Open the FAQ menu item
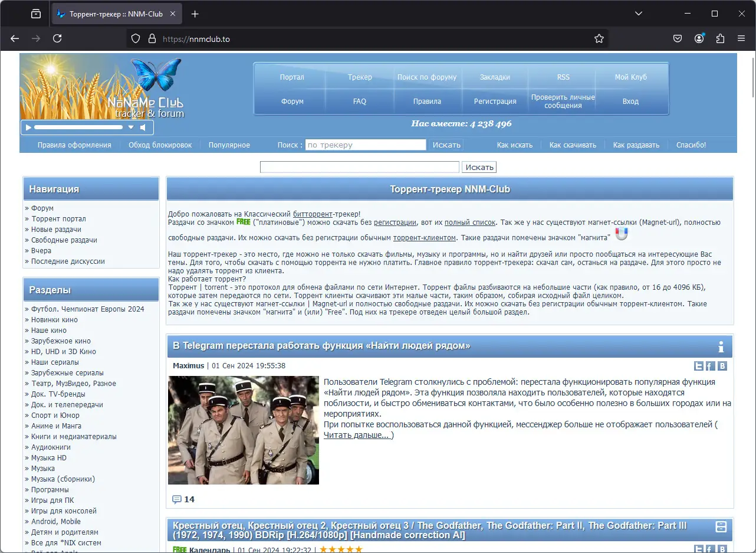The image size is (756, 553). (360, 102)
